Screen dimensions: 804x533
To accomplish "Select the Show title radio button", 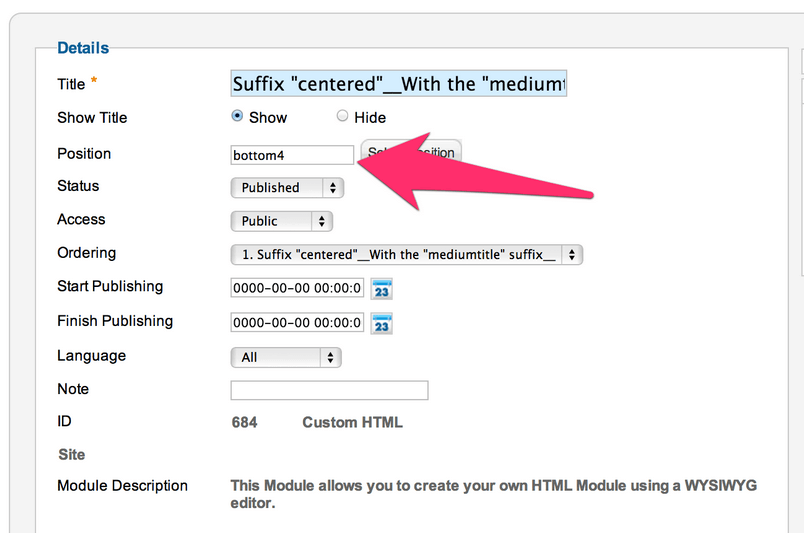I will point(237,116).
